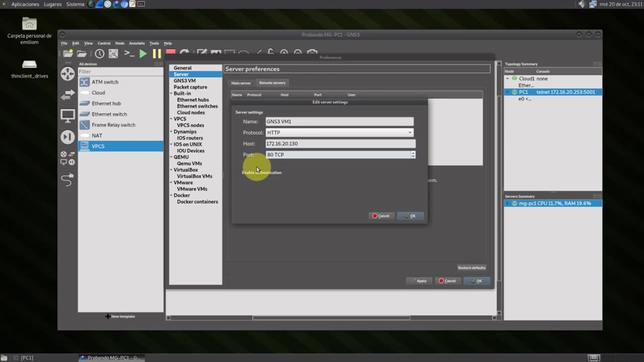Select NAT device in list
644x362 pixels.
click(x=121, y=135)
